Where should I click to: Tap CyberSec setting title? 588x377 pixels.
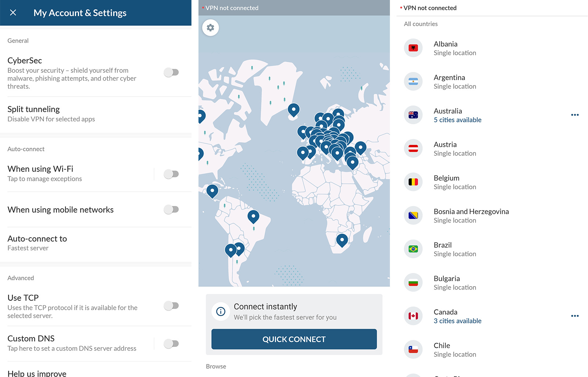pos(25,61)
